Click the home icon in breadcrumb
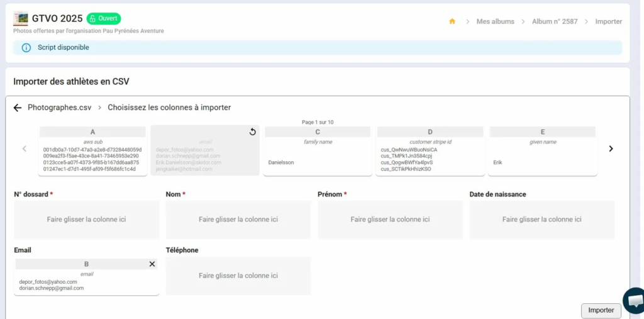 (x=452, y=21)
